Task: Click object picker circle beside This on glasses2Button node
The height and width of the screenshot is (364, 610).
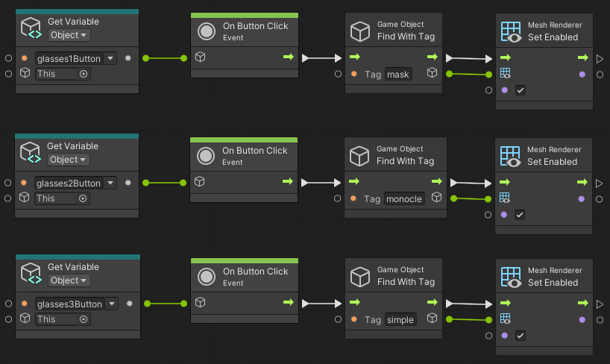Action: [83, 198]
